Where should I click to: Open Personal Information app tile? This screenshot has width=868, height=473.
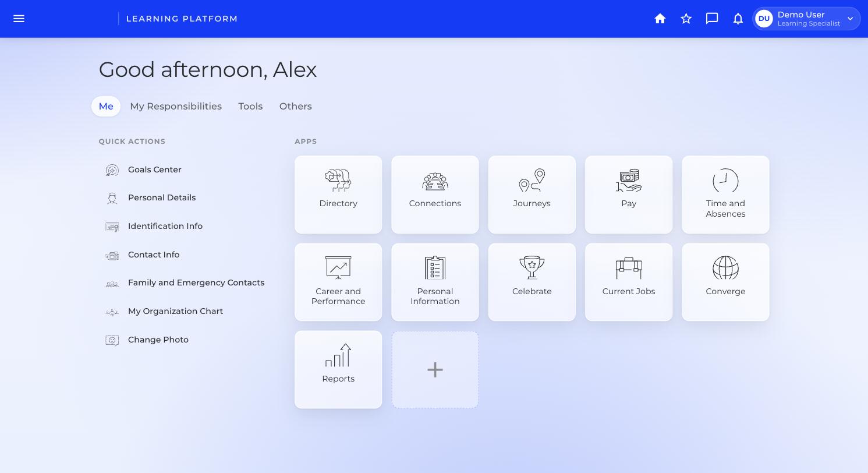pos(435,282)
